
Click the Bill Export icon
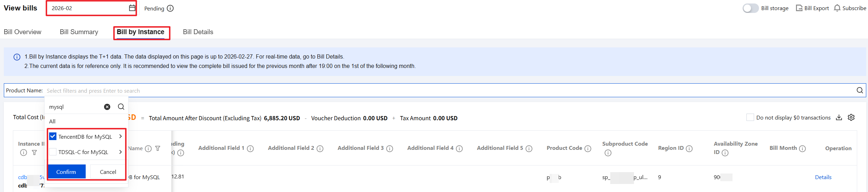[x=799, y=8]
